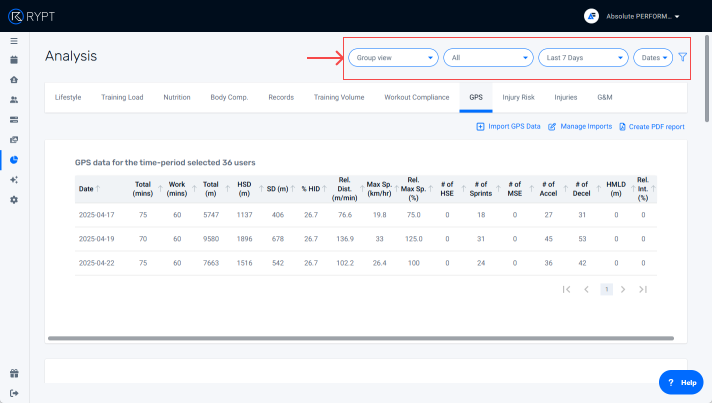This screenshot has width=712, height=403.
Task: Switch to the Training Volume tab
Action: click(339, 97)
